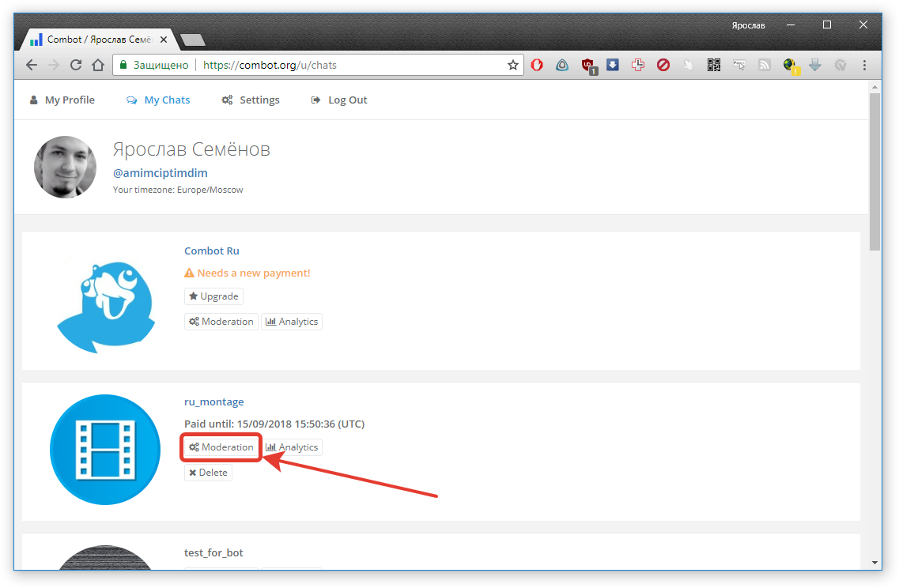Open Analytics for ru_montage
The height and width of the screenshot is (588, 899).
click(x=292, y=447)
